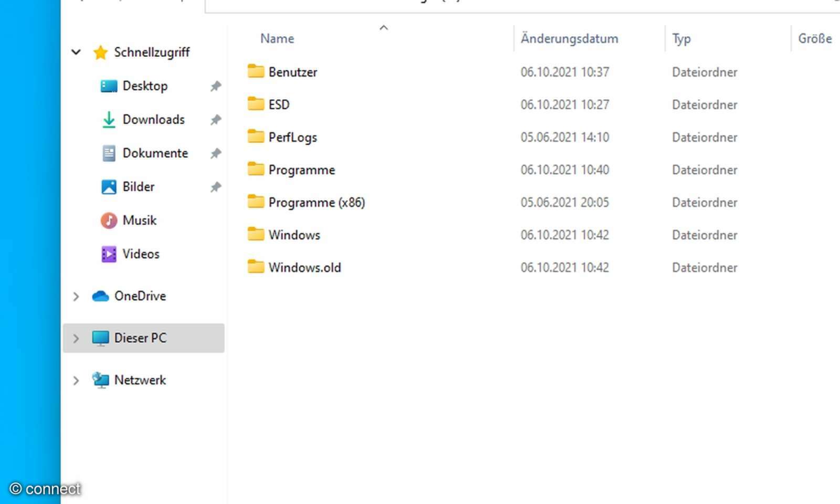
Task: Open the Windows.old folder
Action: 304,267
